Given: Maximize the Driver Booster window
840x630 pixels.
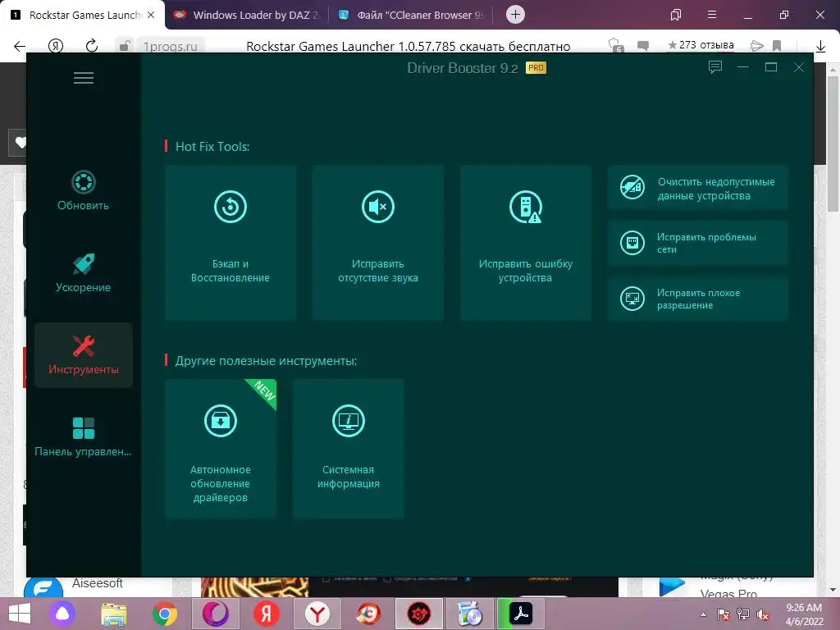Looking at the screenshot, I should (771, 67).
